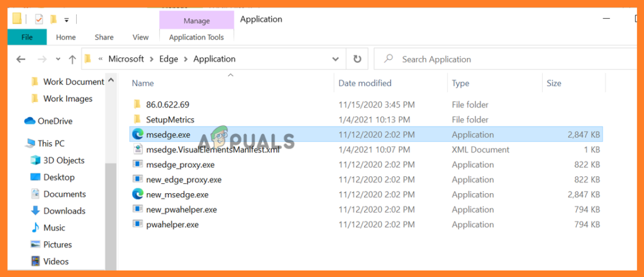
Task: Click the msedge_proxy.exe file icon
Action: (x=138, y=164)
